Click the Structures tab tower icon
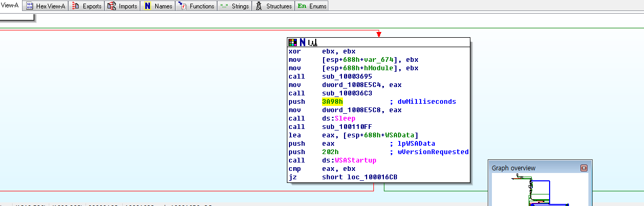 coord(259,6)
